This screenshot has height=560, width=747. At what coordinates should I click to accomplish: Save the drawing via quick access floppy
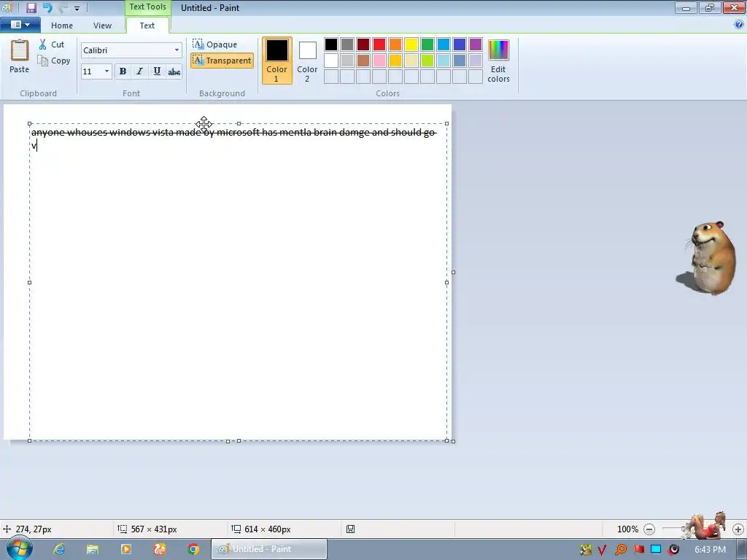pyautogui.click(x=31, y=7)
